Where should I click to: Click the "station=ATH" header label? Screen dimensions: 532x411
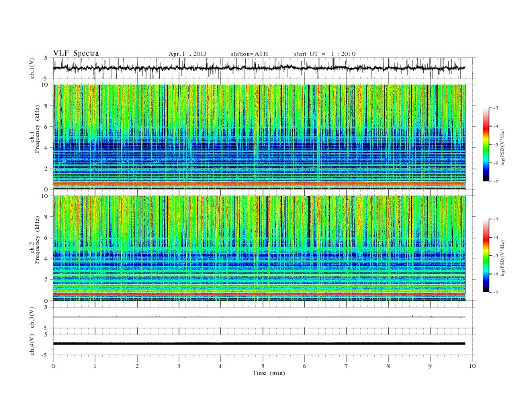(x=249, y=54)
